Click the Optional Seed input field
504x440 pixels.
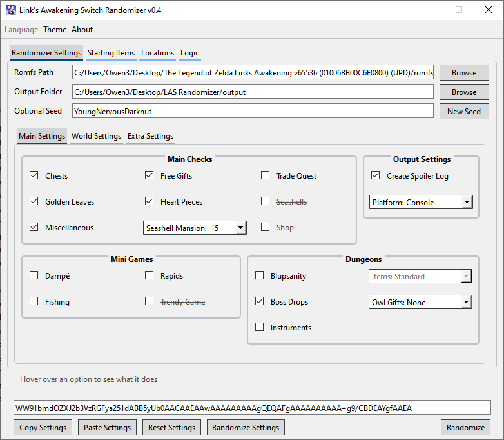click(253, 112)
